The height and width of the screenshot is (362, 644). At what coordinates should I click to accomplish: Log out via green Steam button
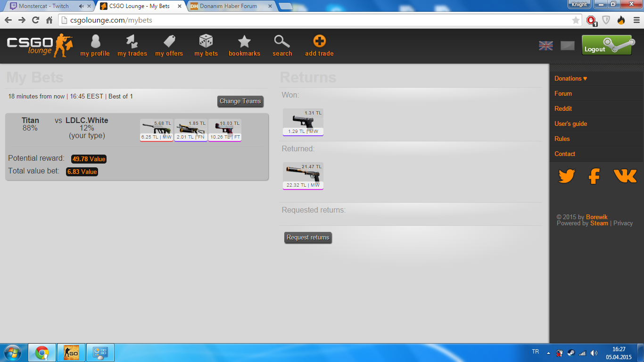pos(607,45)
